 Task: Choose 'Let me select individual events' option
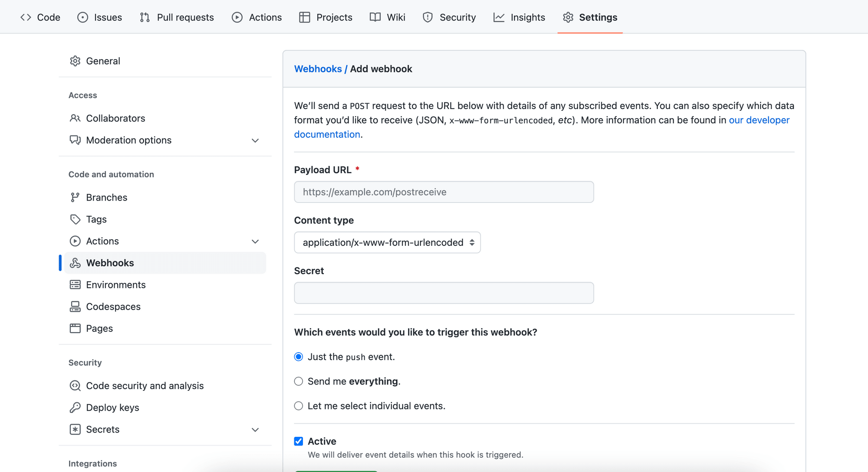(x=299, y=406)
